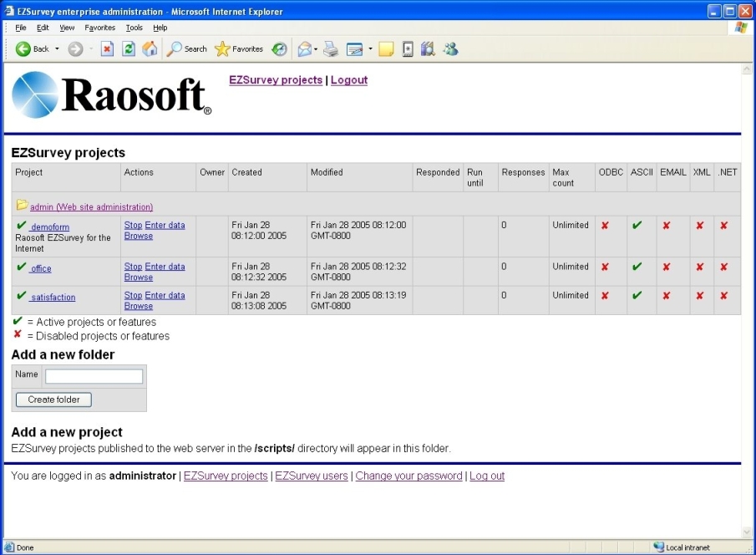Open the EZSurvey users link in footer
756x555 pixels.
(311, 476)
